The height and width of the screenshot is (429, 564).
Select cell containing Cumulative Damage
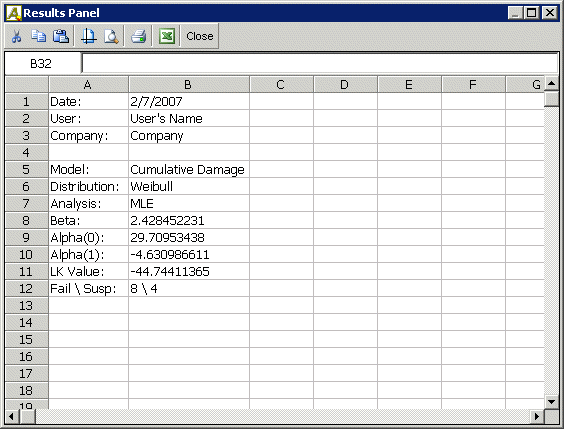point(189,169)
